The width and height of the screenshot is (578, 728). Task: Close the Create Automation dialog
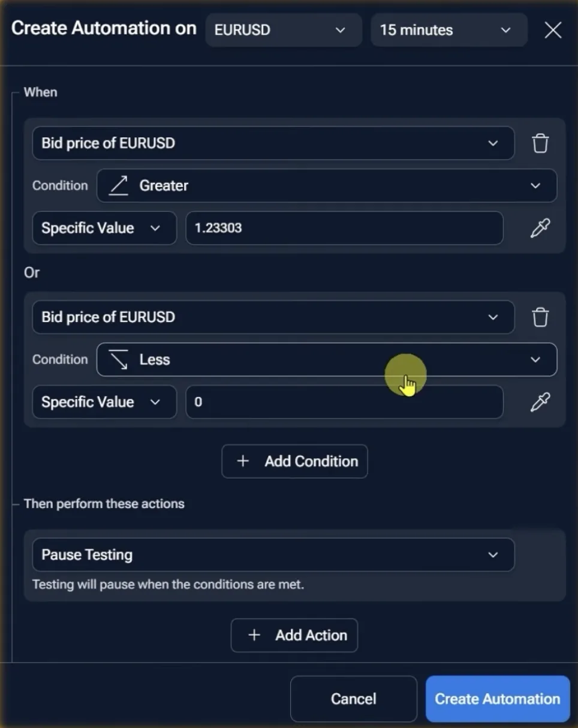pos(553,30)
